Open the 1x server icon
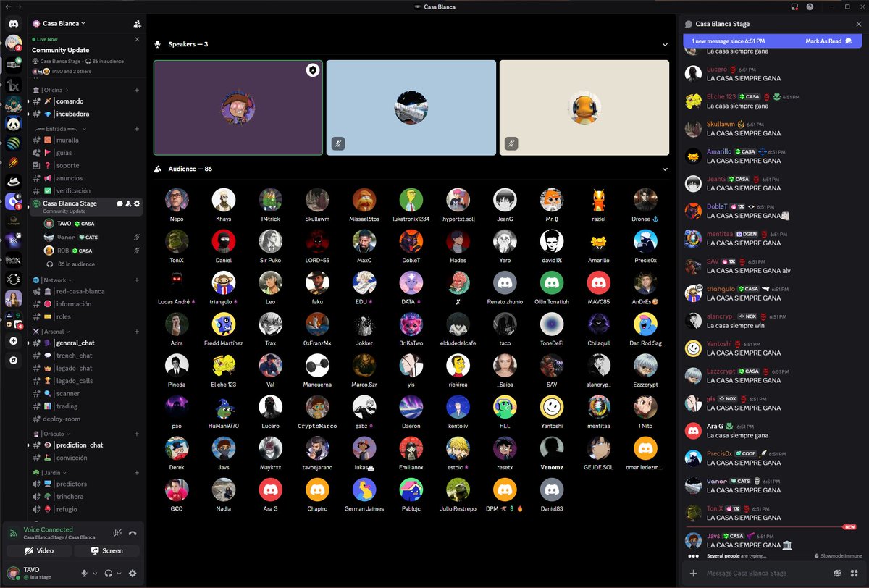Screen dimensions: 869x588 pyautogui.click(x=13, y=84)
